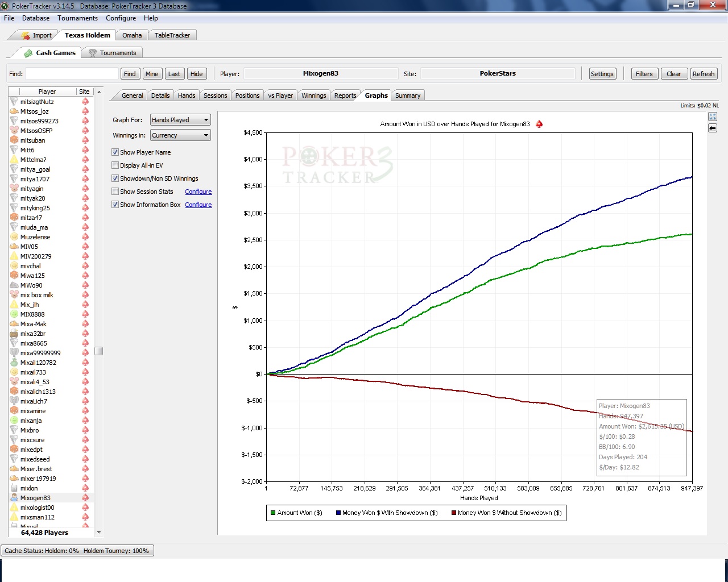Click the red Without Showdown legend swatch
Image resolution: width=728 pixels, height=582 pixels.
pos(454,513)
